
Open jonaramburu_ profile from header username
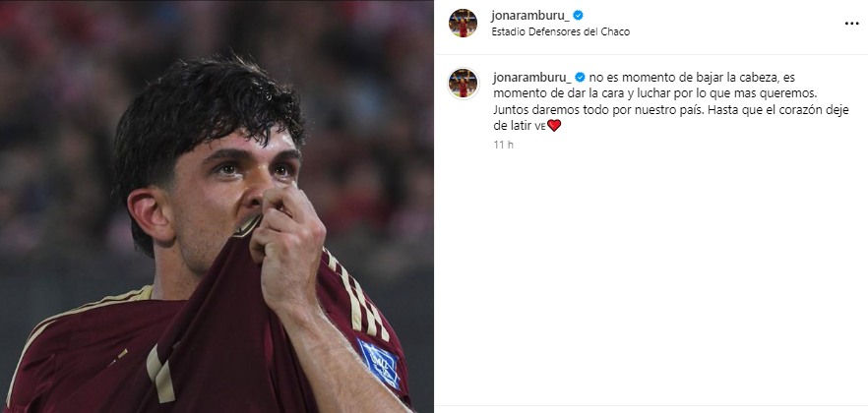(x=530, y=16)
